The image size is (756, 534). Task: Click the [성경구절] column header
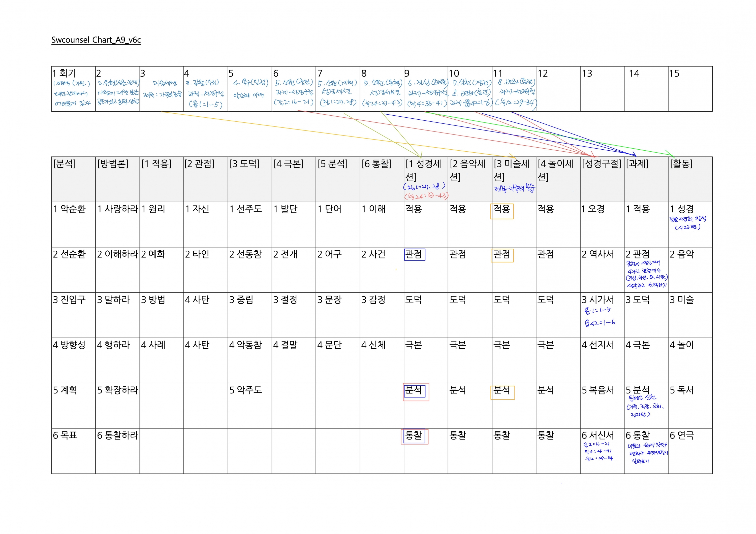point(601,164)
